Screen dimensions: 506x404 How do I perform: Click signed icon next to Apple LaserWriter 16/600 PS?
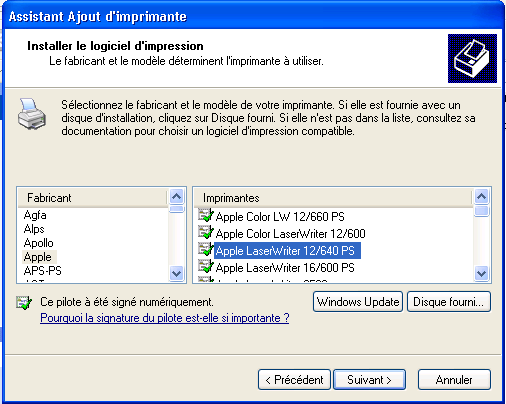pyautogui.click(x=205, y=266)
